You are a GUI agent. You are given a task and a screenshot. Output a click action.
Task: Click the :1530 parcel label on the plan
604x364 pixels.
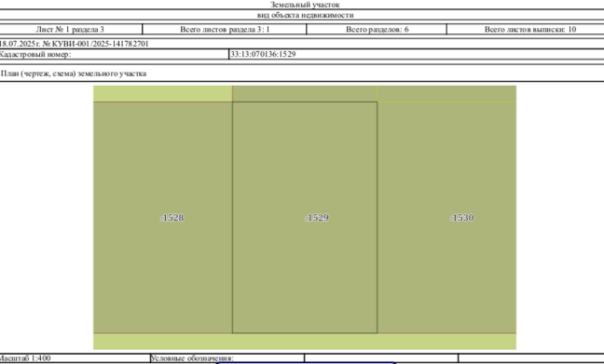pos(461,218)
